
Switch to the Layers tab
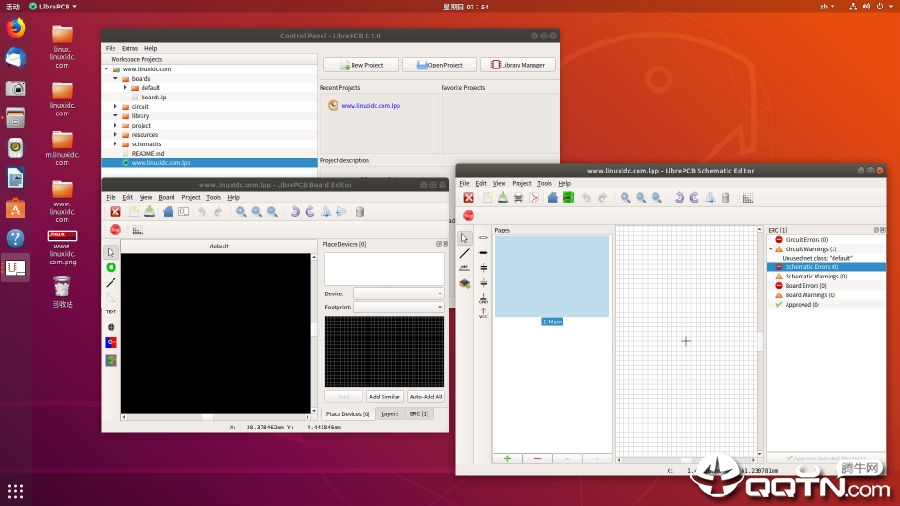click(390, 414)
